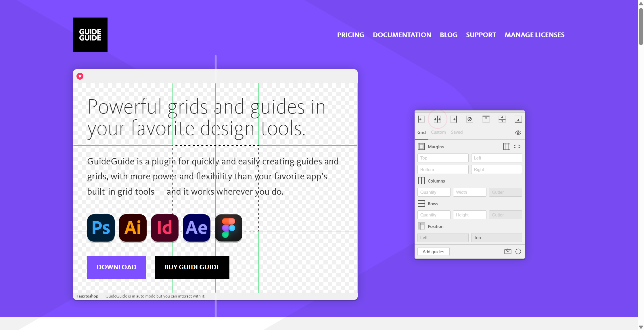This screenshot has width=644, height=330.
Task: Click the Columns Quantity input field
Action: (434, 192)
